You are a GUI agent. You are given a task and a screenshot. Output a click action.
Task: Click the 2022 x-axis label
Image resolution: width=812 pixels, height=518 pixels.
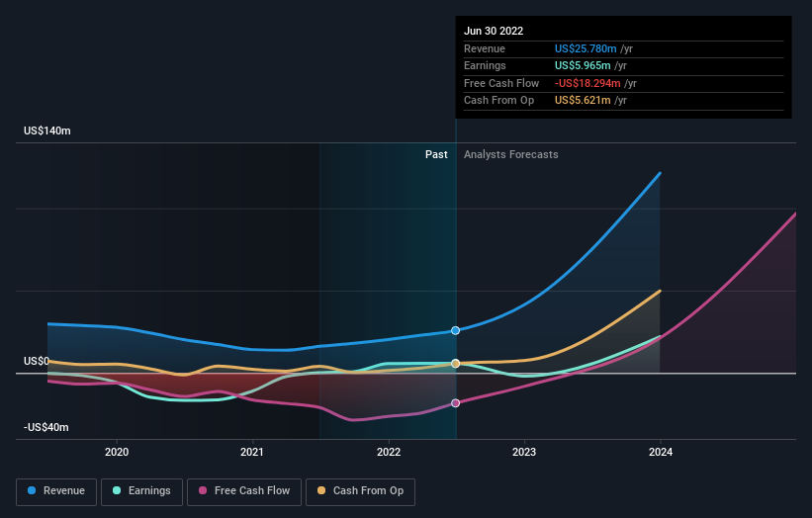pyautogui.click(x=389, y=452)
